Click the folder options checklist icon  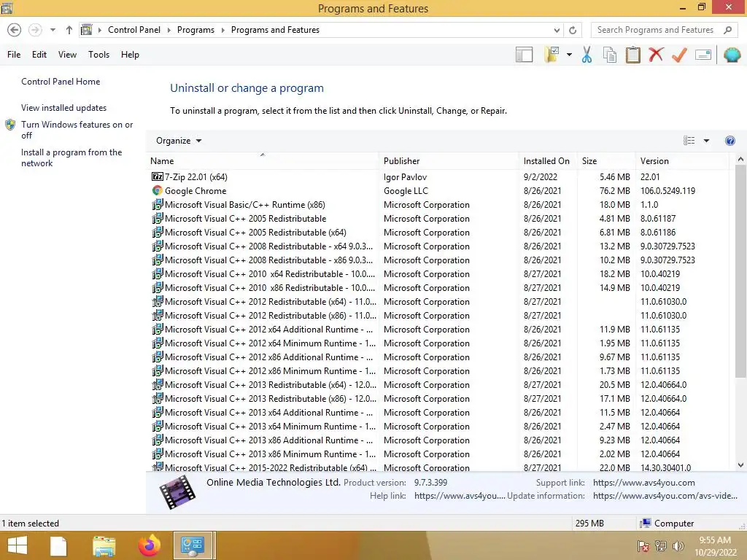[x=551, y=55]
